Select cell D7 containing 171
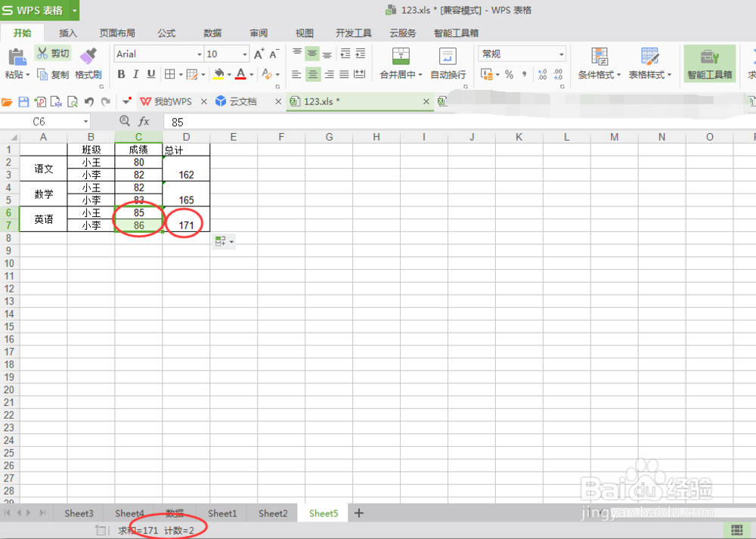Screen dimensions: 756x539 tap(186, 219)
